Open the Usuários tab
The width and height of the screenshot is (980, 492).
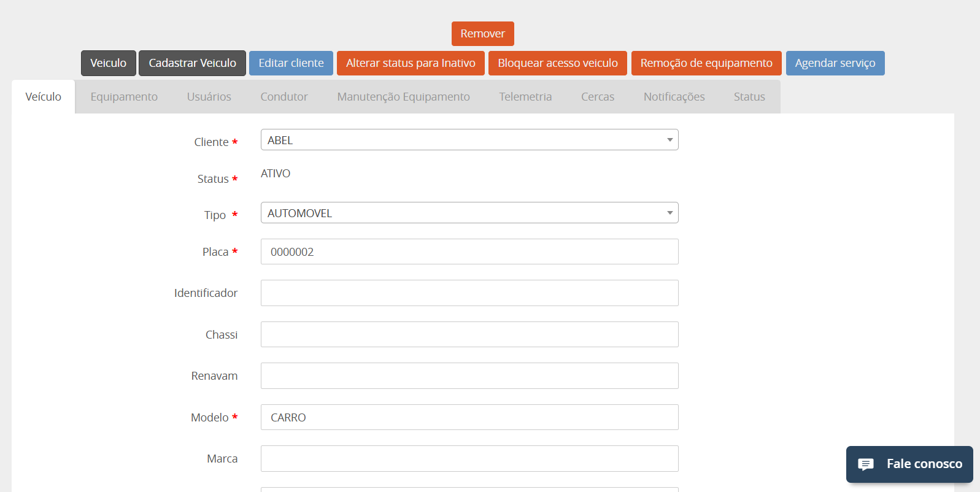click(209, 97)
